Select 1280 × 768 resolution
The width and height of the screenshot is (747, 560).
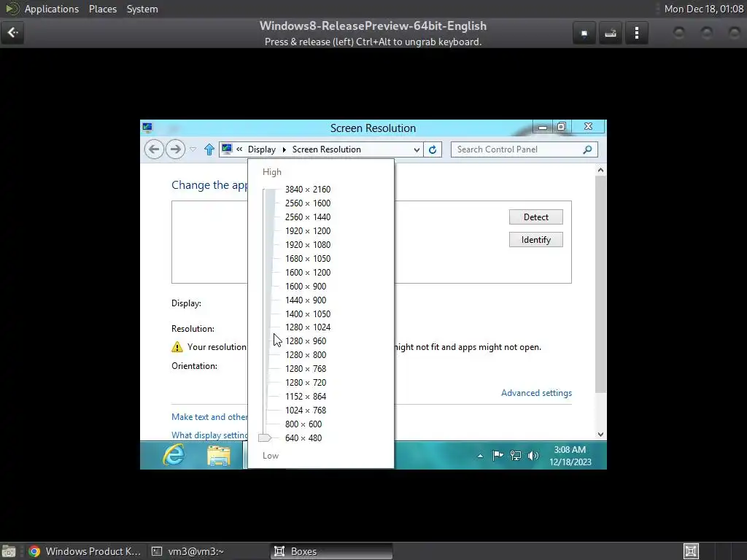(x=306, y=368)
